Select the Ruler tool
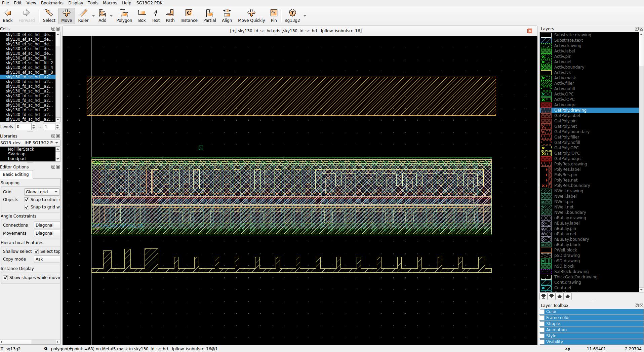This screenshot has width=644, height=352. point(83,15)
